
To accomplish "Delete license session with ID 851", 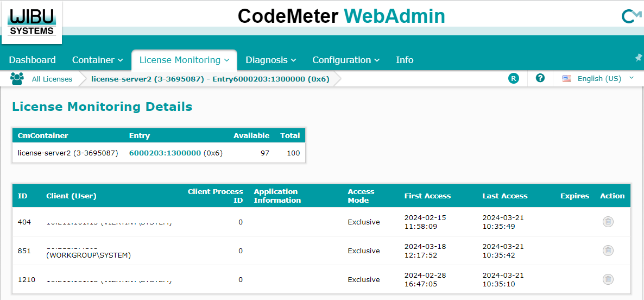I will [608, 251].
